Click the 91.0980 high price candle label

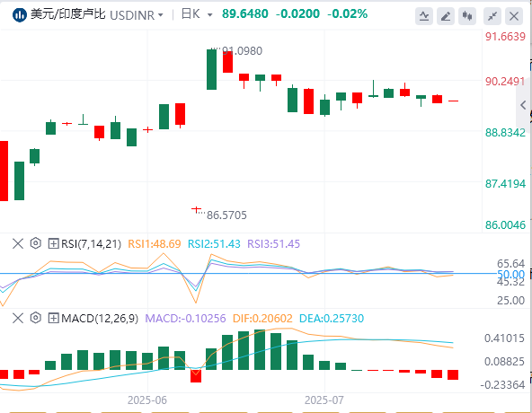coord(242,51)
